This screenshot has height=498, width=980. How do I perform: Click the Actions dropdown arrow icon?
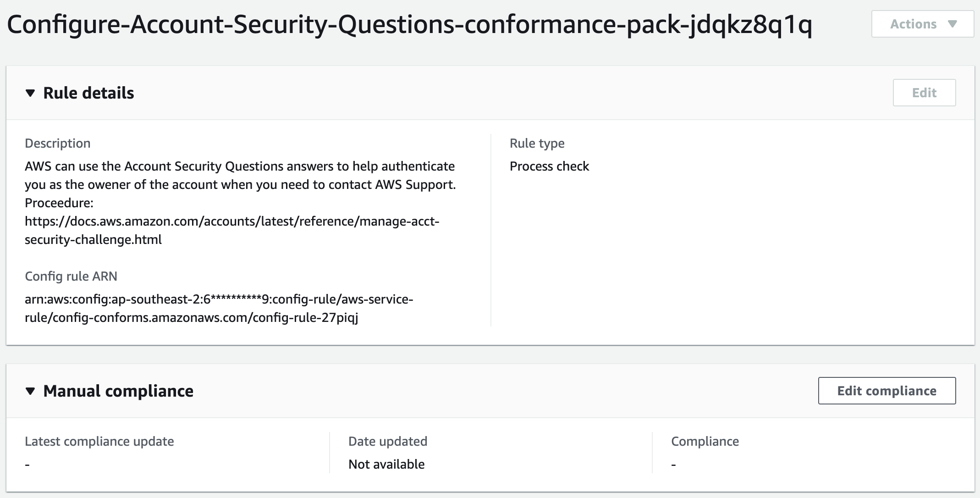coord(952,24)
